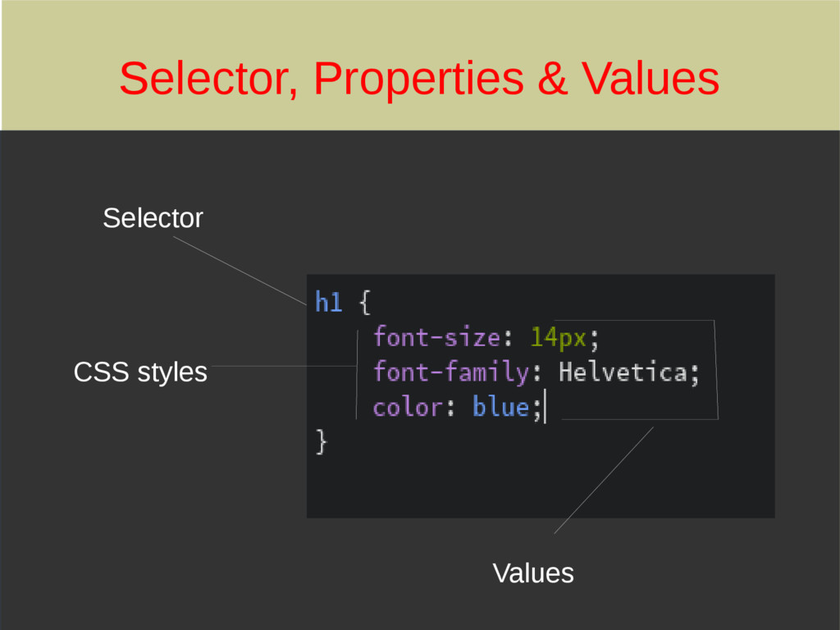Screen dimensions: 840x630
Task: Select the 'Values' annotation label
Action: coord(533,573)
